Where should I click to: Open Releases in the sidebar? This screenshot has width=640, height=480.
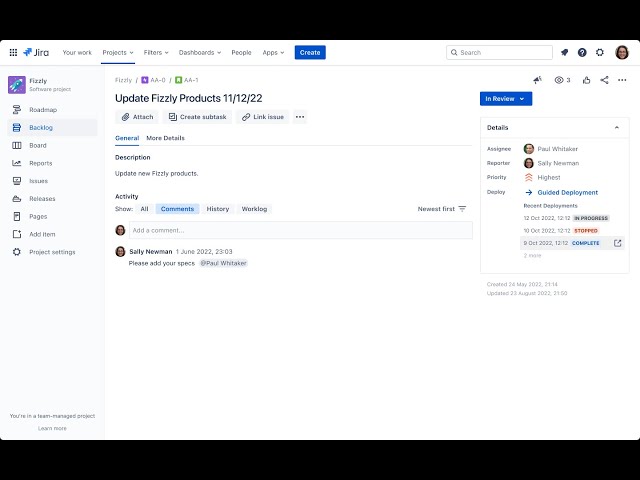(x=52, y=199)
